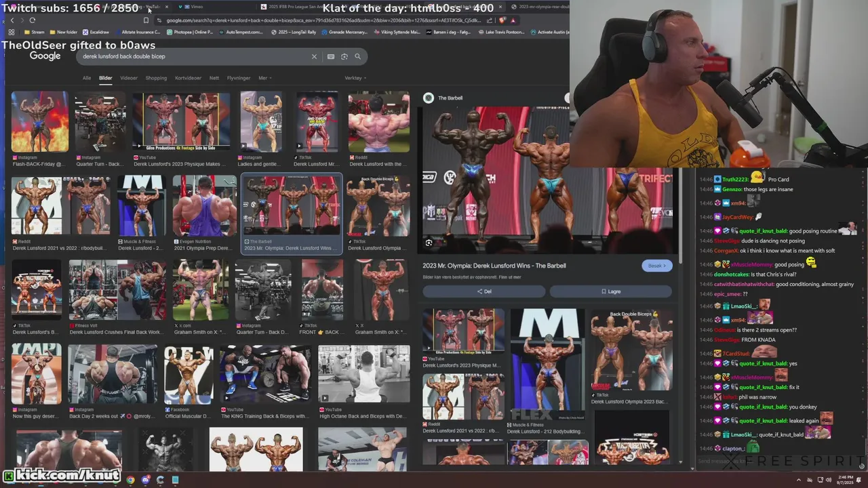The width and height of the screenshot is (868, 488).
Task: Open the Grenade Mercenary bookmark
Action: [x=344, y=32]
